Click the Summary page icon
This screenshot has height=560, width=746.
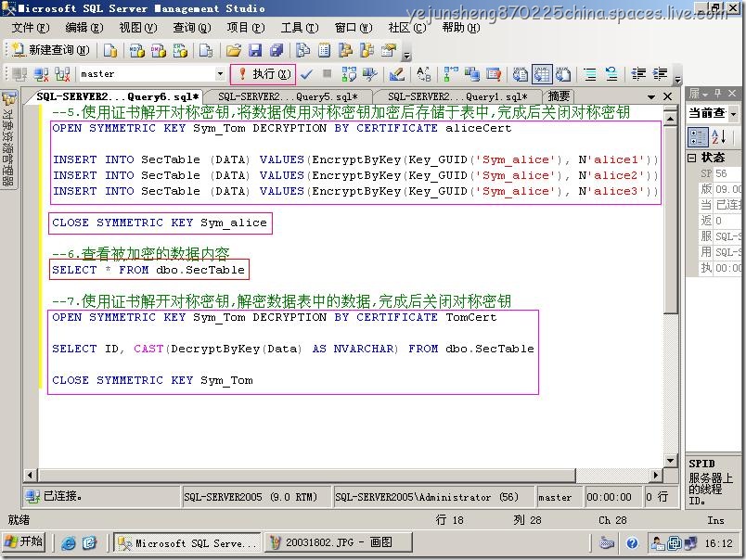click(x=325, y=50)
